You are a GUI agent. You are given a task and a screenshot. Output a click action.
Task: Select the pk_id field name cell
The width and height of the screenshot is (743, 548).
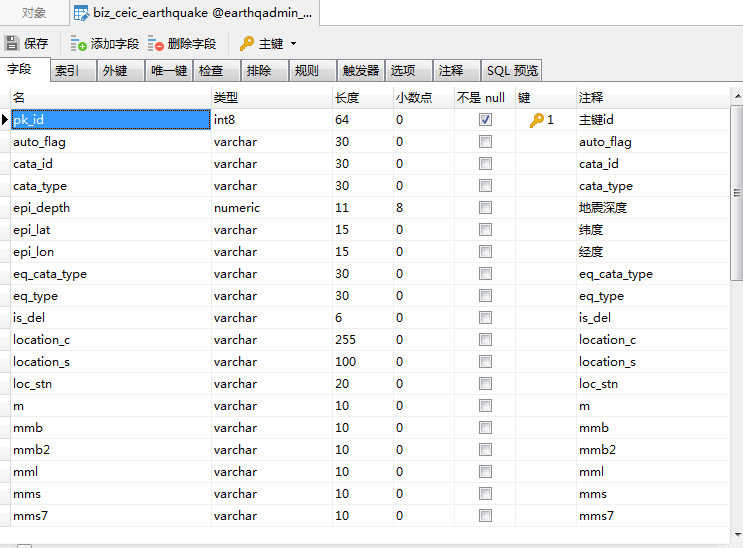[111, 119]
